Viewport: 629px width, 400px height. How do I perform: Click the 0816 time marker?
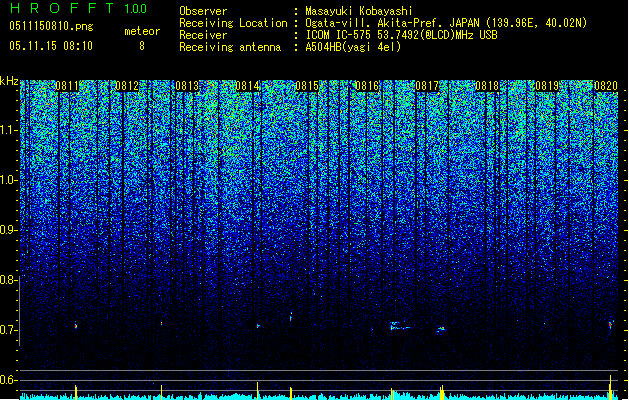point(367,85)
